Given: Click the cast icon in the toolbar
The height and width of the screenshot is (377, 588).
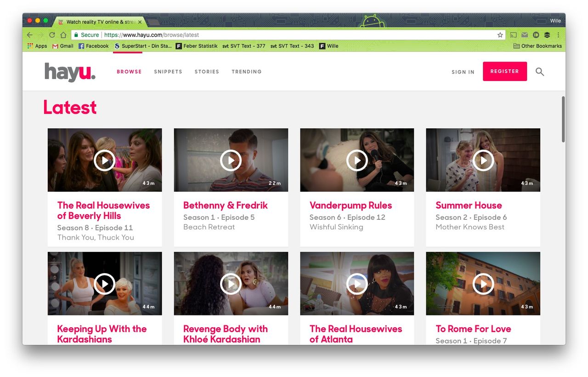Looking at the screenshot, I should 514,35.
